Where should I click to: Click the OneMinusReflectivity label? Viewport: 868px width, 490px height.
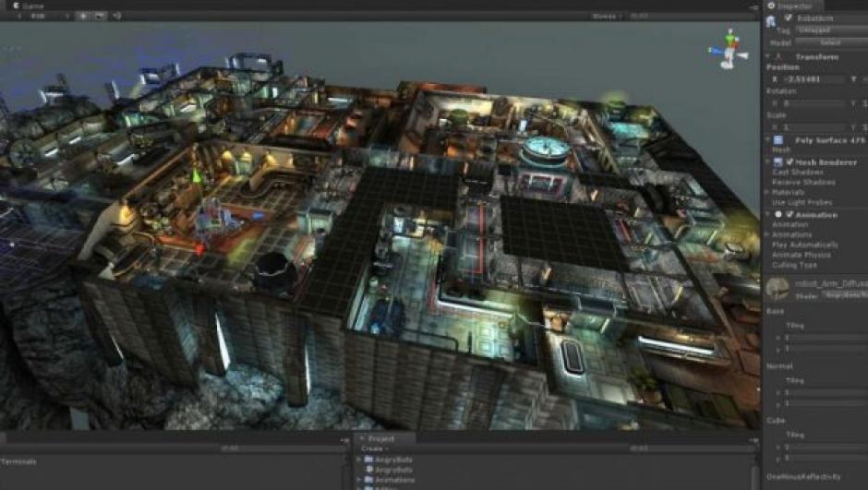(x=803, y=476)
